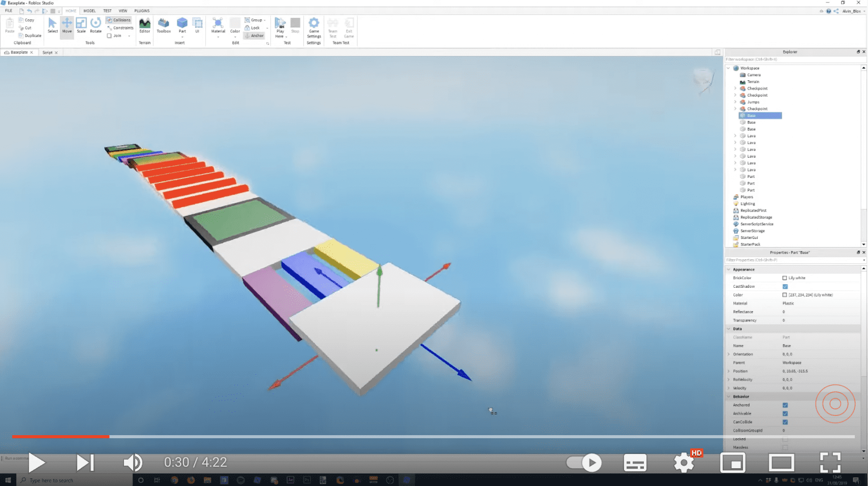Viewport: 868px width, 486px height.
Task: Open video quality settings gear
Action: tap(684, 463)
